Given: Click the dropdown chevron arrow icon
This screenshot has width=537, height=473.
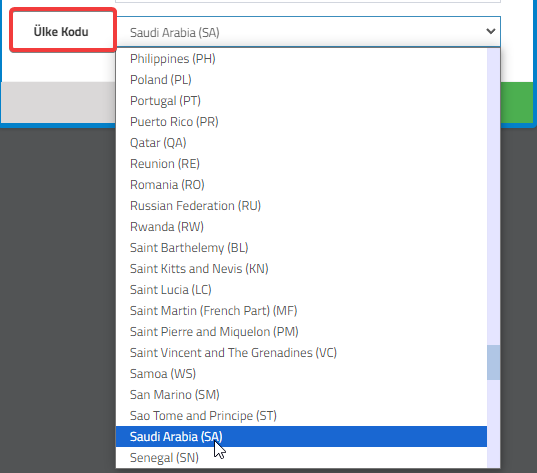Looking at the screenshot, I should pyautogui.click(x=491, y=32).
